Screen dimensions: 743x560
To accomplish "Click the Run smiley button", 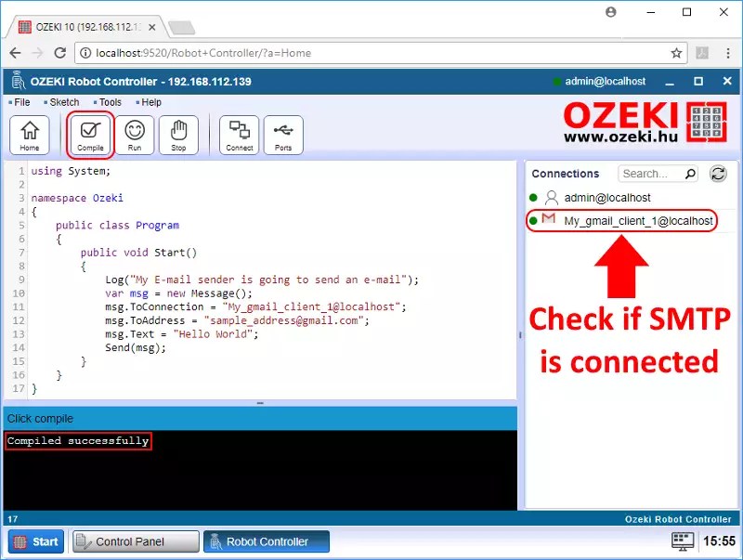I will point(135,135).
